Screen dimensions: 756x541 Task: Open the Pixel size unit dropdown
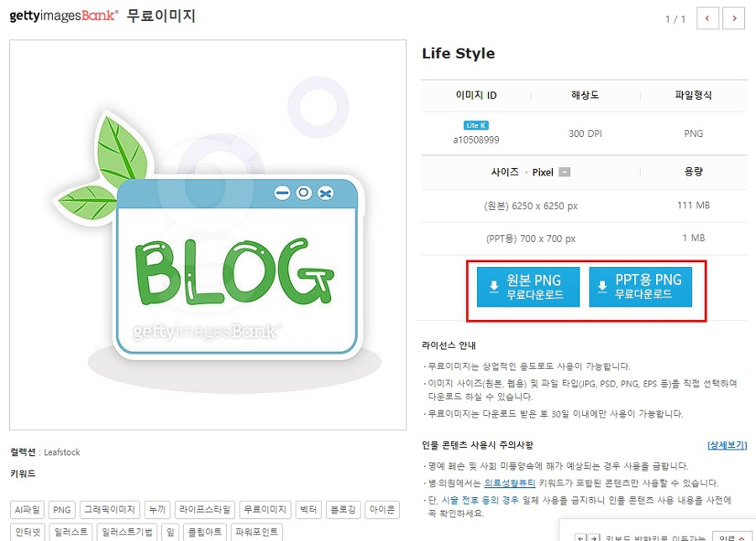coord(564,172)
